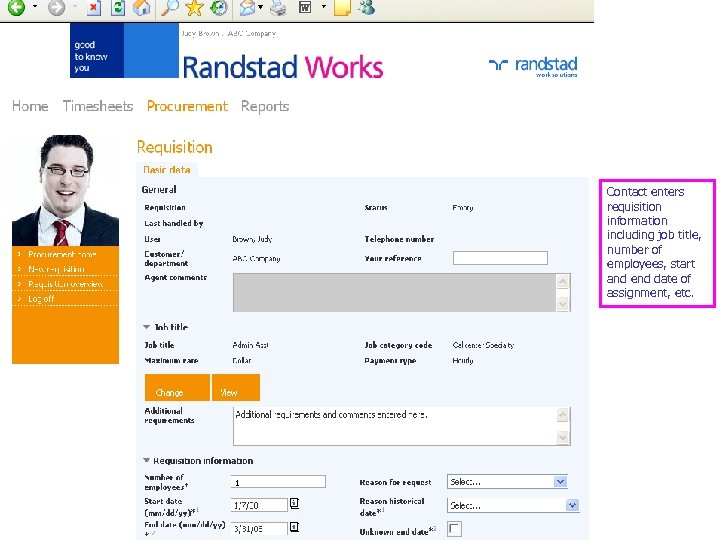The height and width of the screenshot is (540, 720).
Task: Click the yellow note toolbar icon
Action: tap(342, 7)
